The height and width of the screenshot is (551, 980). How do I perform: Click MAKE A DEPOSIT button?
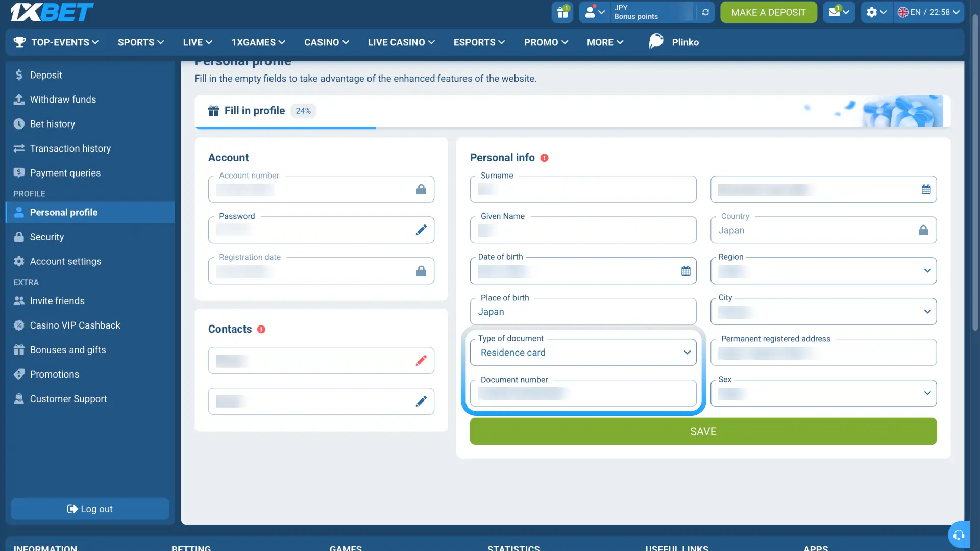pyautogui.click(x=768, y=12)
